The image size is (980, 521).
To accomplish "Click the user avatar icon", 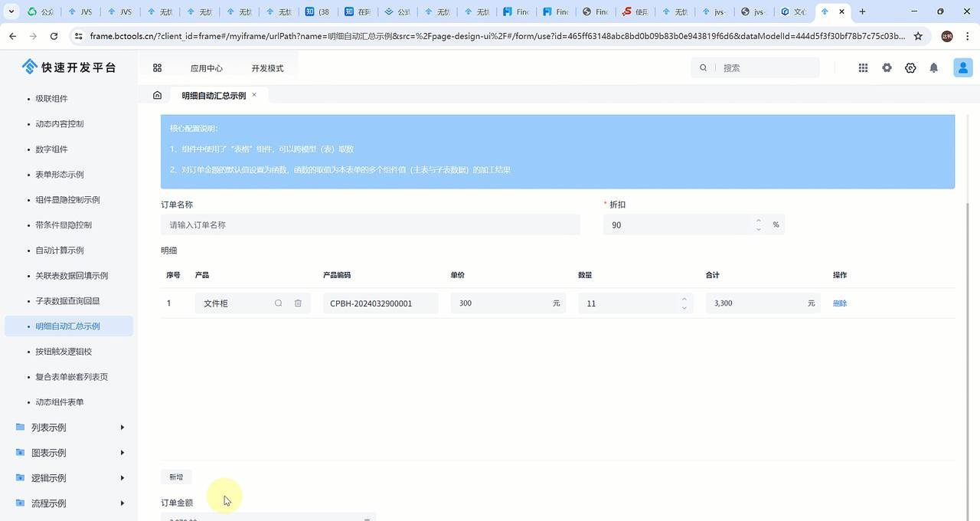I will (x=962, y=67).
